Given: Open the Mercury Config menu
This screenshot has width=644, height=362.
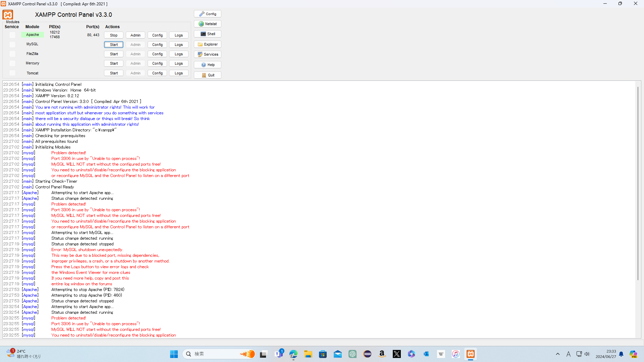Looking at the screenshot, I should pos(157,63).
